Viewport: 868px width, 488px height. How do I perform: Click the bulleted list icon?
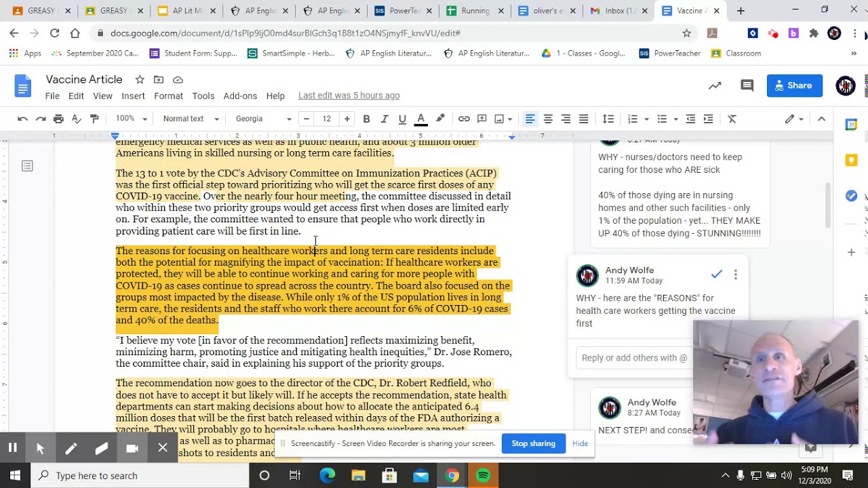(662, 119)
